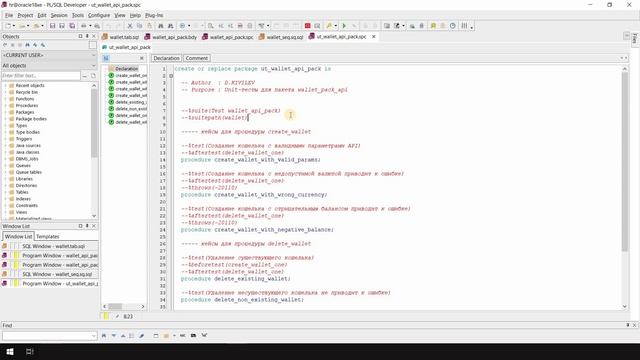
Task: Open the All objects filter dropdown
Action: pyautogui.click(x=93, y=66)
